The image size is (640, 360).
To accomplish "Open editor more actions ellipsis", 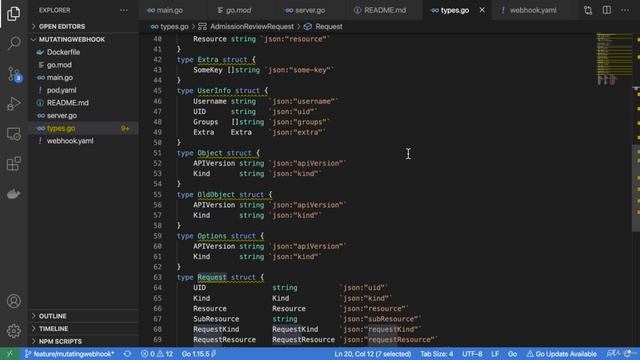I will click(625, 10).
